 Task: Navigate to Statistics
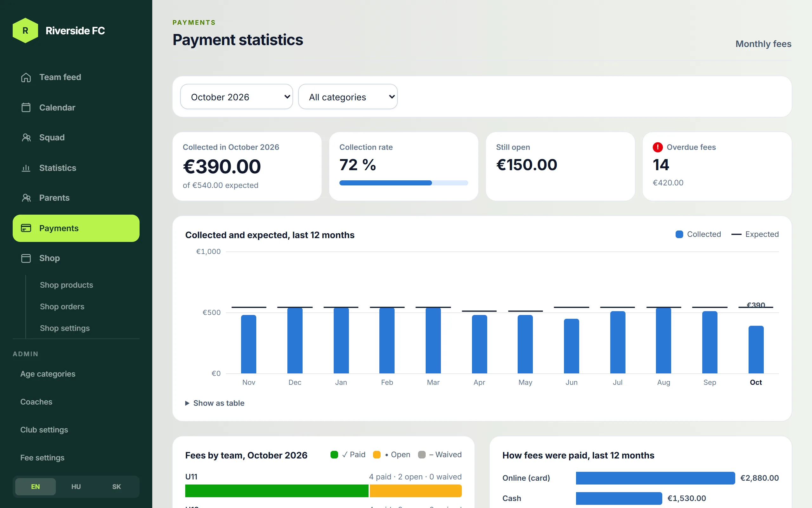pos(76,168)
